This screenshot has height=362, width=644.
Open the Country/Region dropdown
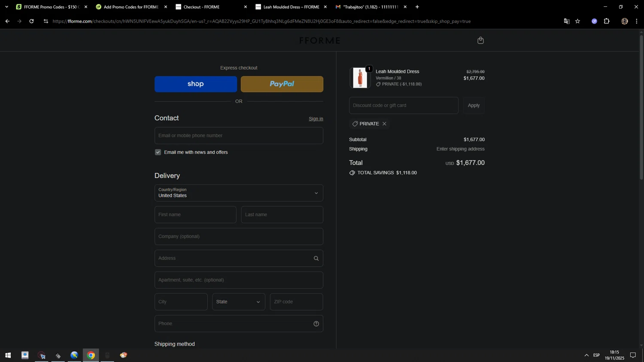coord(239,193)
